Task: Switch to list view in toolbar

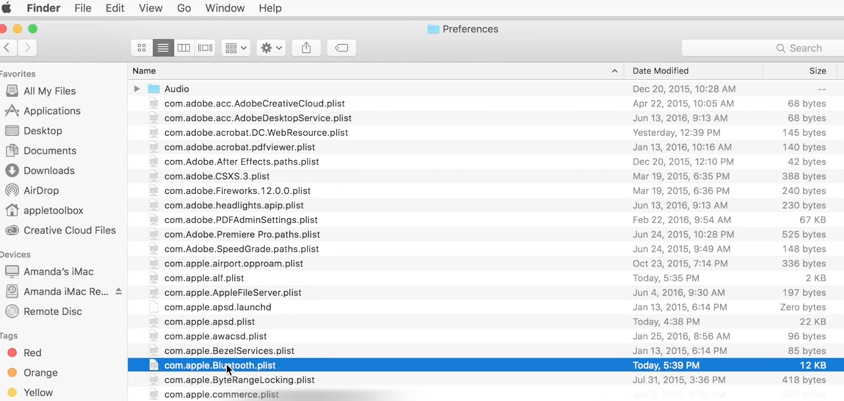Action: (163, 48)
